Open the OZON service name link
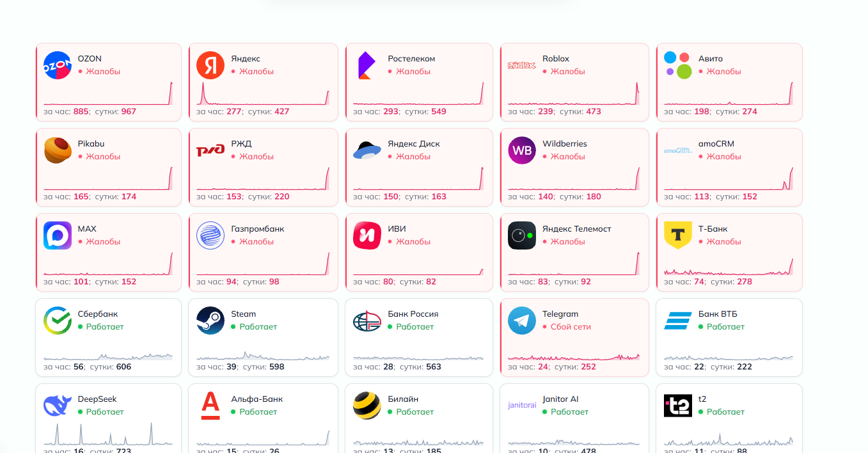This screenshot has height=453, width=868. 90,58
